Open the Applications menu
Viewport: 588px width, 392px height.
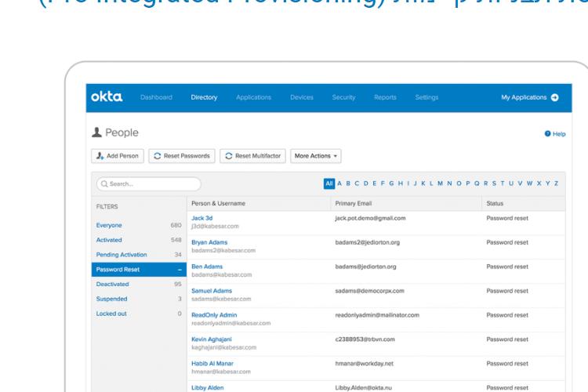click(x=253, y=97)
